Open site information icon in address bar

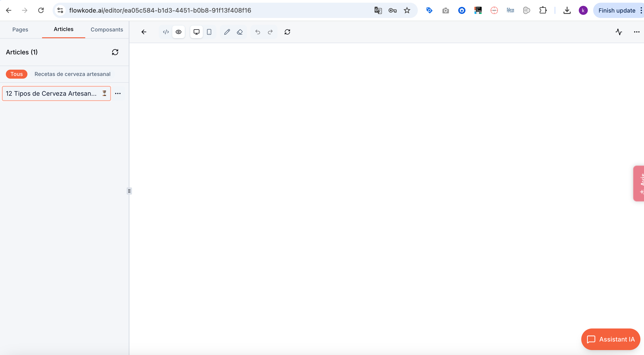(60, 10)
